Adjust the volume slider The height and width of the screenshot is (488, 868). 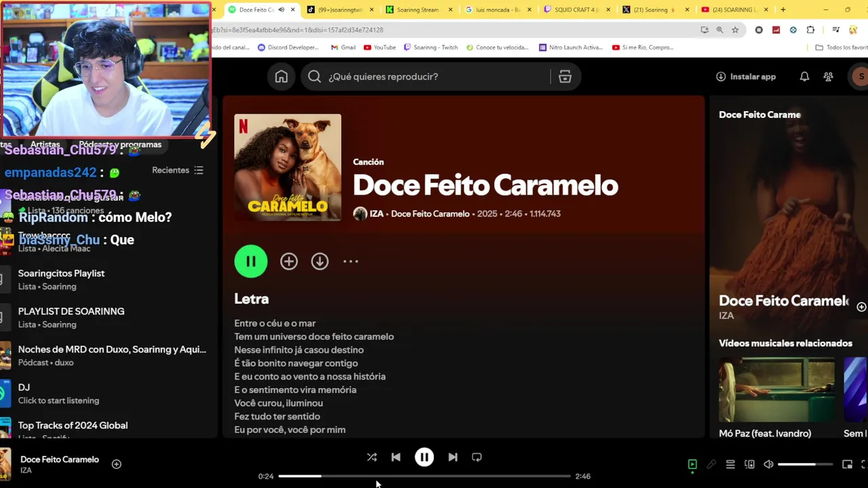(805, 464)
